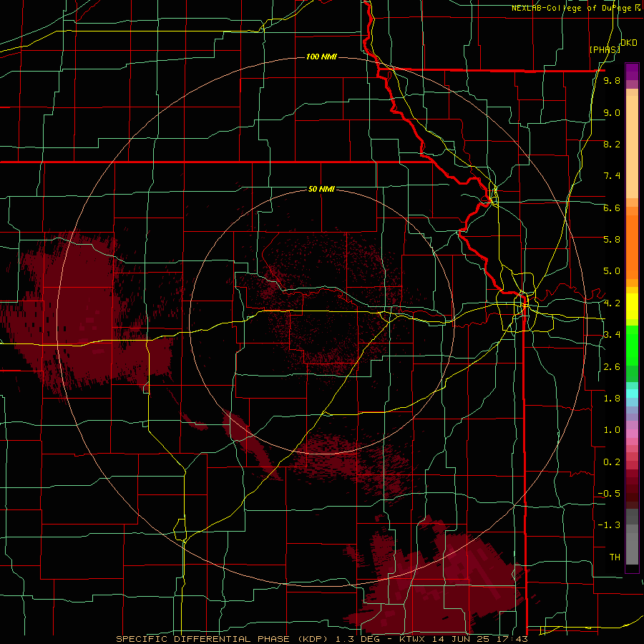
Task: Click the 9.8 scale value
Action: click(612, 80)
